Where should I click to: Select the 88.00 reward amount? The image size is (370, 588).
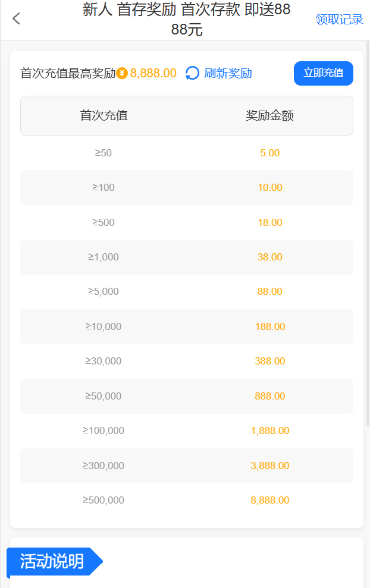coord(270,291)
